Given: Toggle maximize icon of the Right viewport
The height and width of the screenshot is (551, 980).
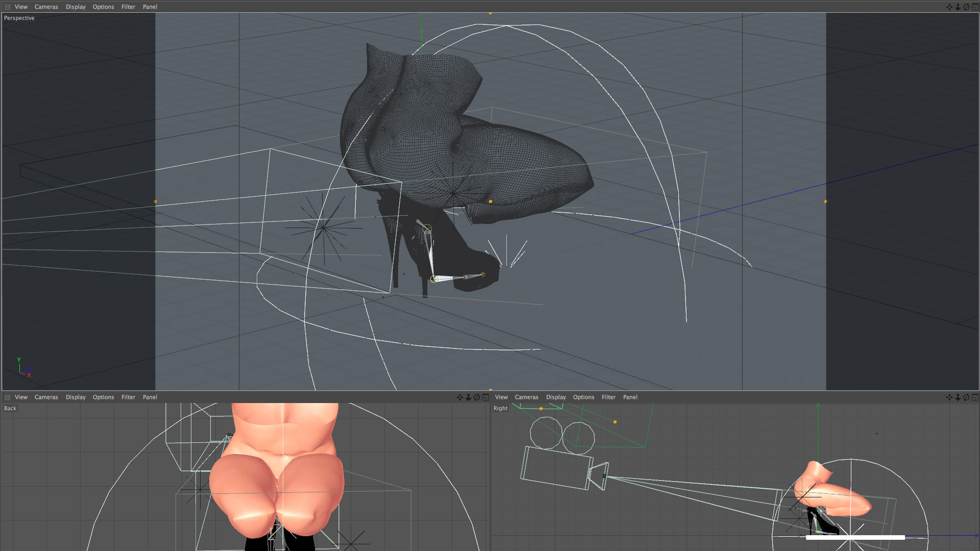Looking at the screenshot, I should pyautogui.click(x=975, y=397).
